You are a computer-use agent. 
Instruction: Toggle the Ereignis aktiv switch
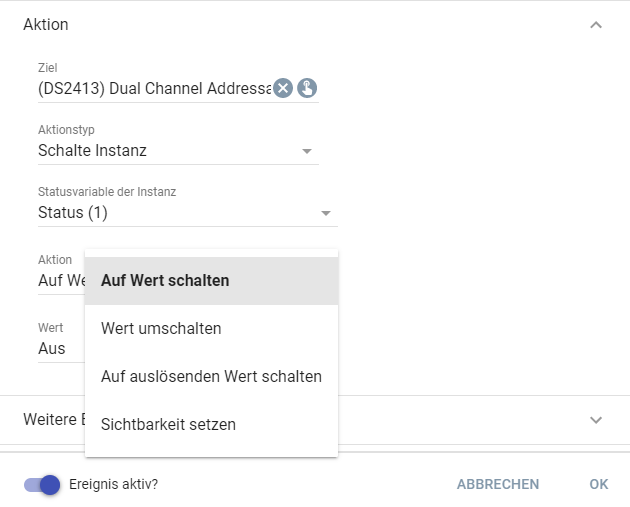click(43, 485)
